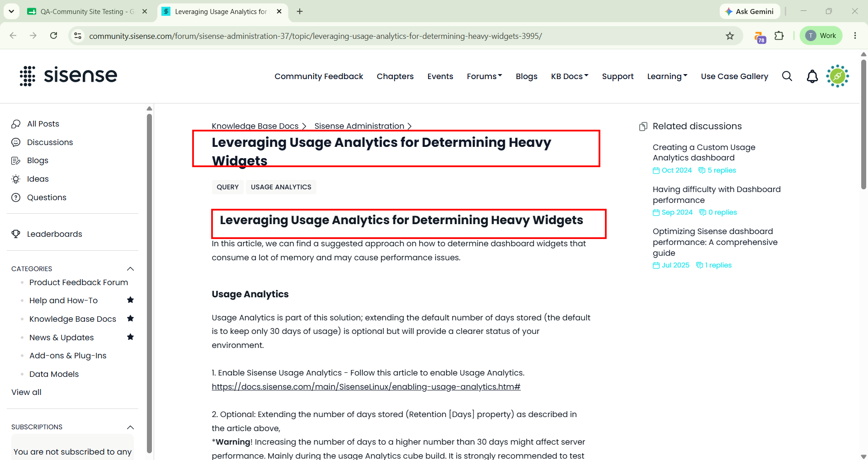Screen dimensions: 868x460
Task: Reload the current page
Action: pyautogui.click(x=53, y=36)
